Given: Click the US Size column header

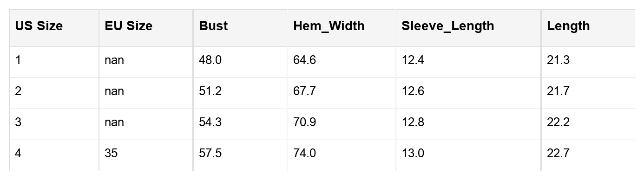Looking at the screenshot, I should 54,28.
